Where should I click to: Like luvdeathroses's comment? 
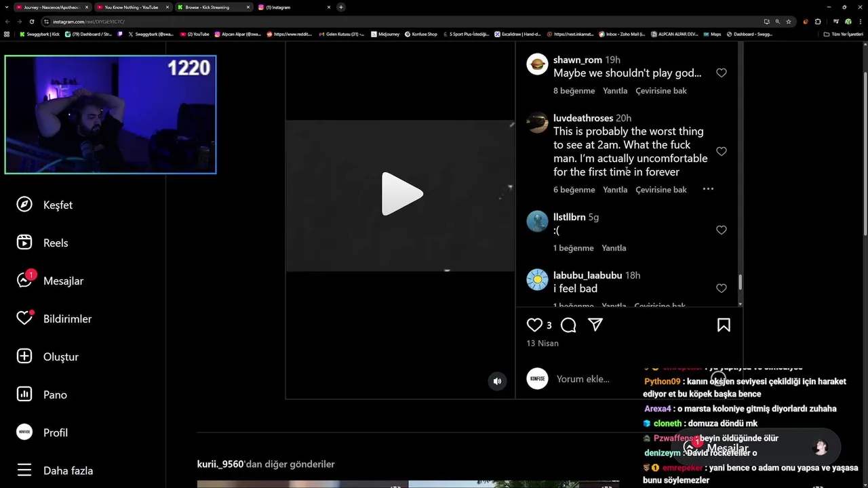coord(722,152)
